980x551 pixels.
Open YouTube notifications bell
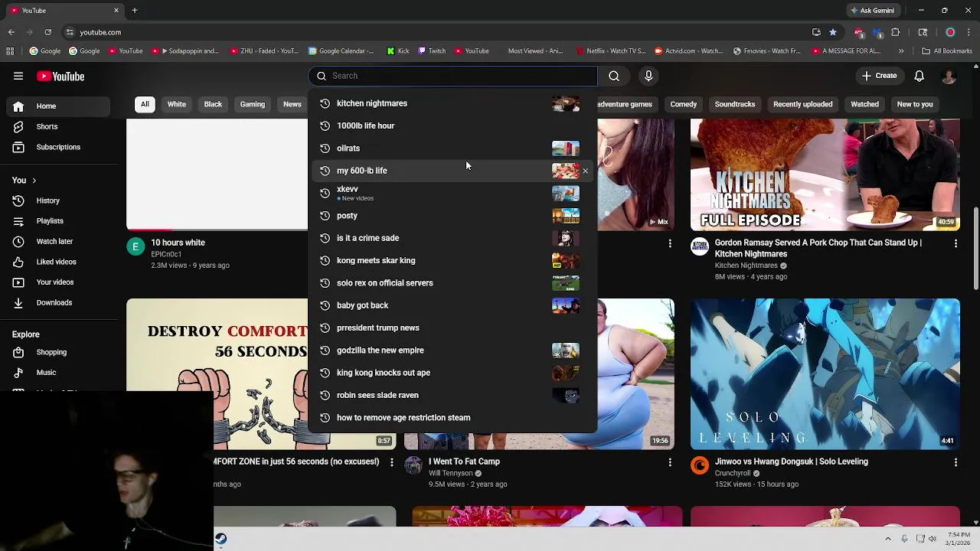(x=919, y=76)
